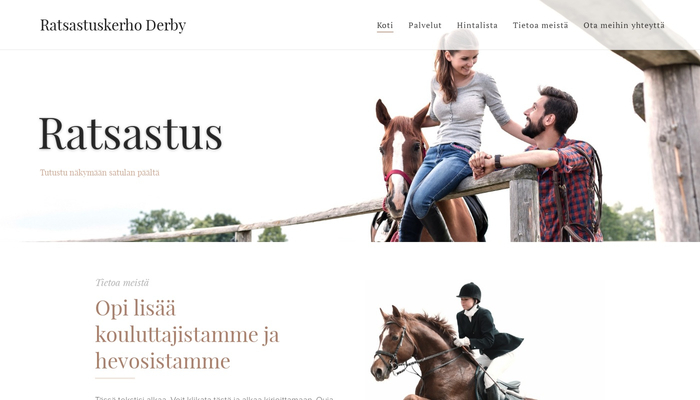
Task: Click the Ratsastuskerho Derby site title
Action: pos(113,25)
